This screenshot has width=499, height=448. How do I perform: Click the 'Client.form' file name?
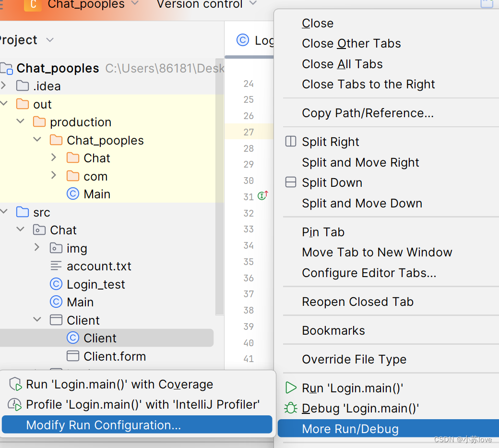click(x=115, y=356)
